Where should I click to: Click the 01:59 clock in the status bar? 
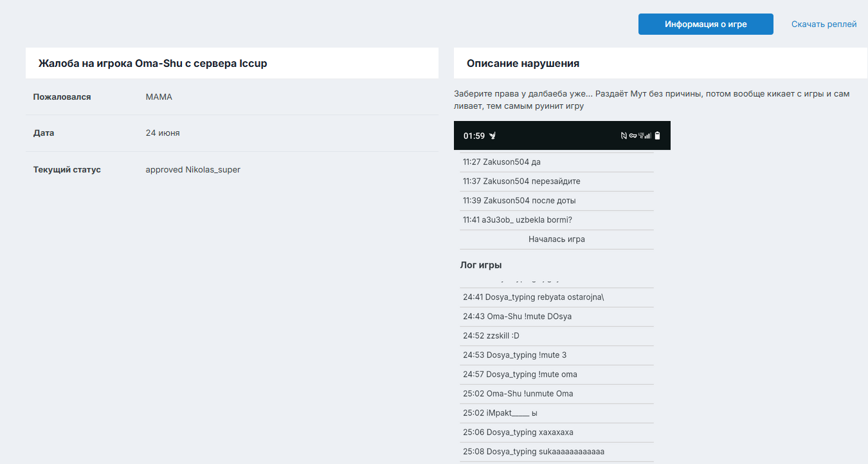click(474, 136)
